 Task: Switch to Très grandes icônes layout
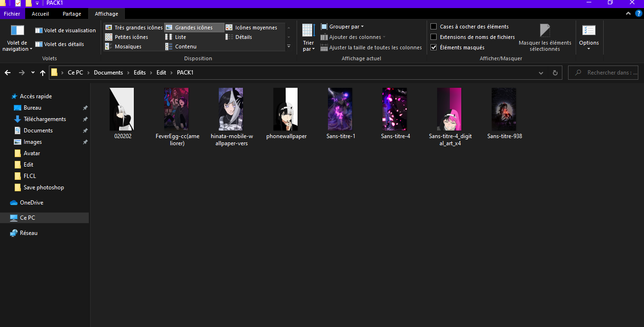tap(134, 28)
